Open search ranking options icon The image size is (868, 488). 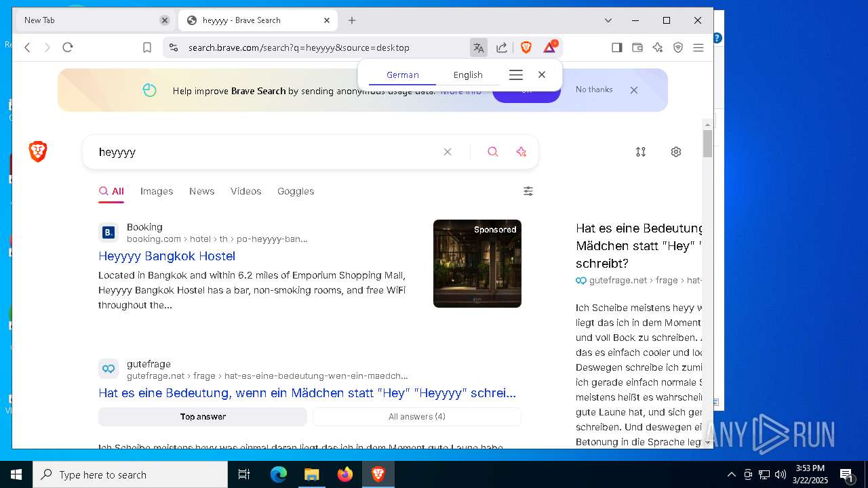(x=641, y=152)
